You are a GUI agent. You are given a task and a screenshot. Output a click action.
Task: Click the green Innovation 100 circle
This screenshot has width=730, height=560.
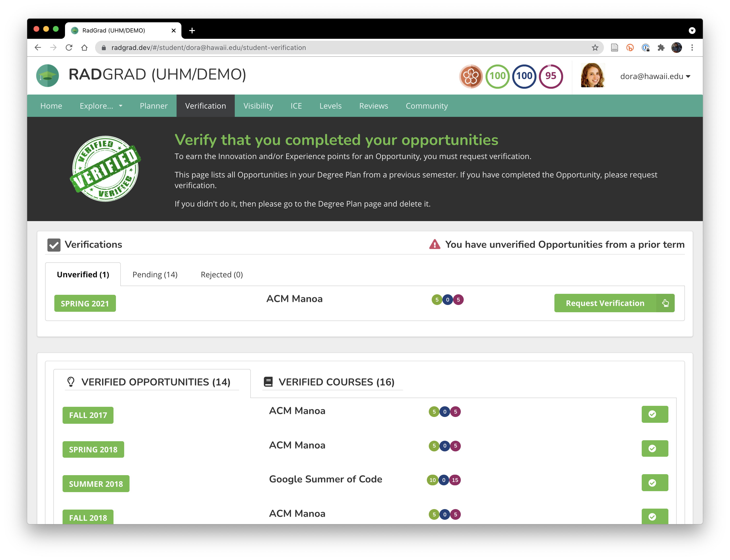[x=497, y=76]
